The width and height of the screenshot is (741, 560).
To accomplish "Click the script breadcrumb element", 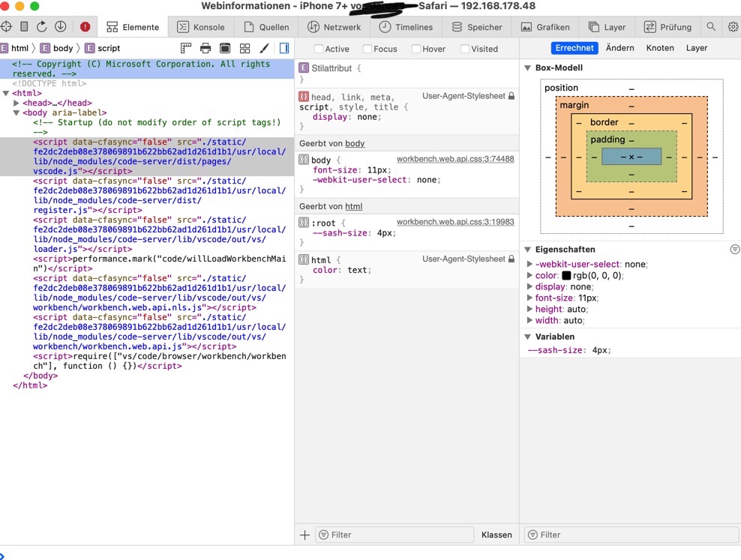I will [103, 48].
